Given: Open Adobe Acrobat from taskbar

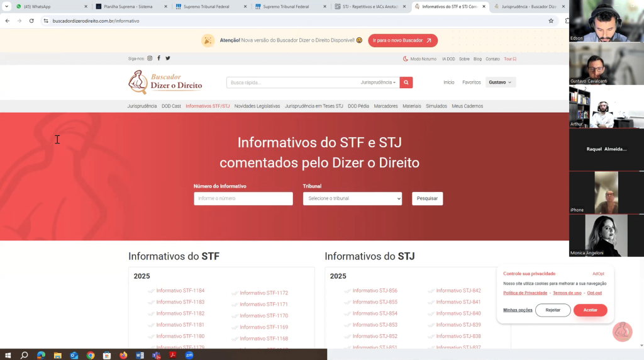Looking at the screenshot, I should (x=172, y=355).
